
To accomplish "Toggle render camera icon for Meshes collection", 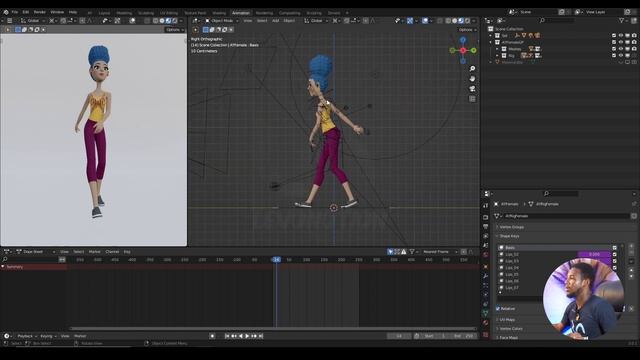I will click(634, 49).
